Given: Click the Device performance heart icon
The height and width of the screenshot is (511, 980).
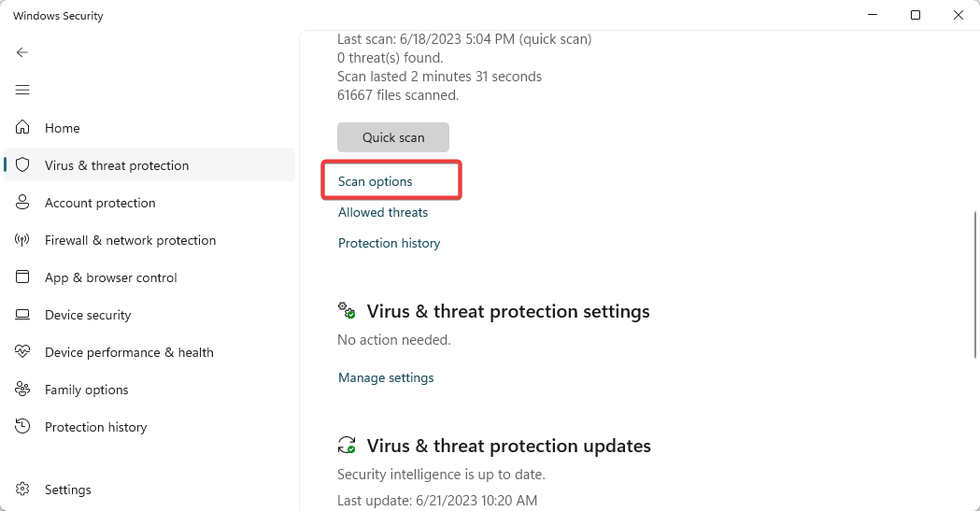Looking at the screenshot, I should 22,351.
